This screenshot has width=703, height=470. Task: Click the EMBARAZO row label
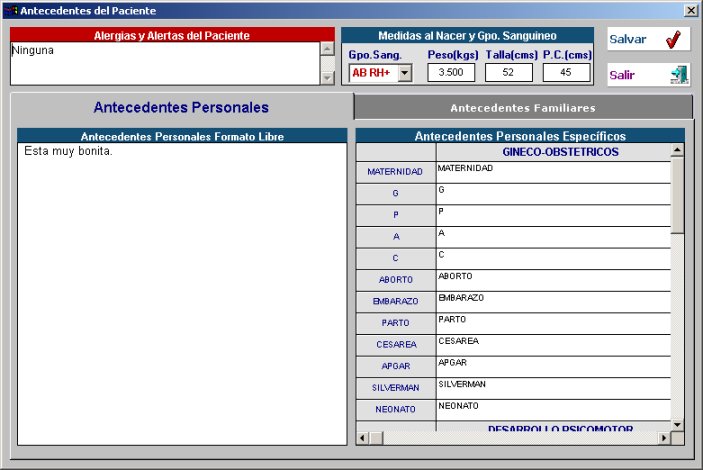[395, 301]
